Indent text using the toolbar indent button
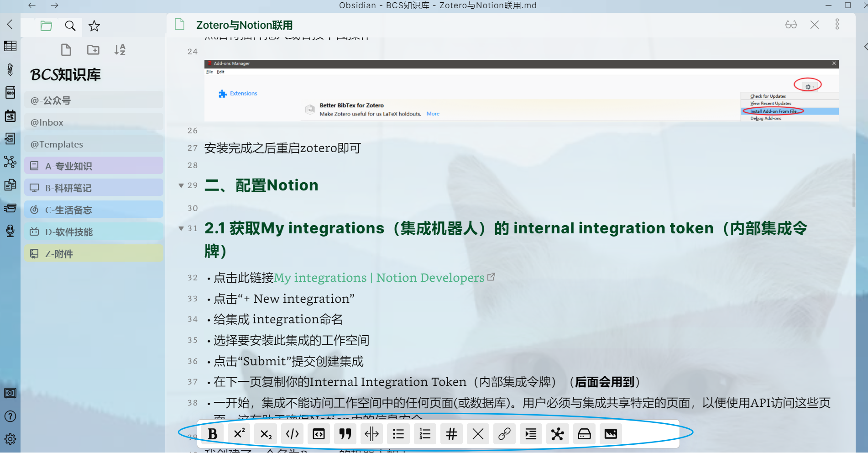 [x=531, y=434]
